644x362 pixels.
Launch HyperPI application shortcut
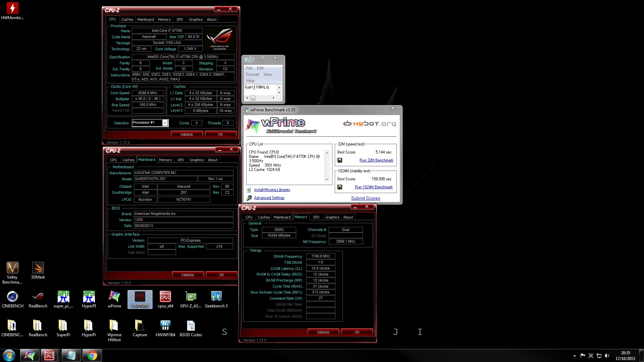point(89,299)
